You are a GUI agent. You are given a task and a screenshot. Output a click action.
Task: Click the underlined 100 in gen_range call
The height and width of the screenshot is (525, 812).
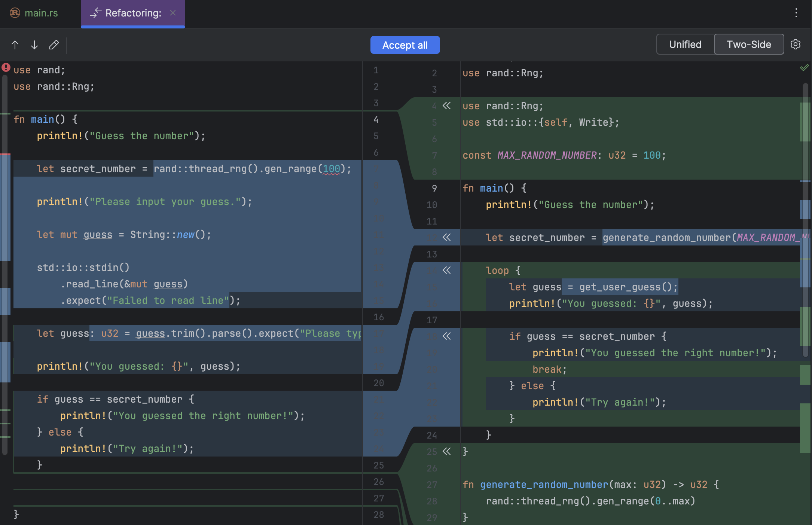click(332, 169)
